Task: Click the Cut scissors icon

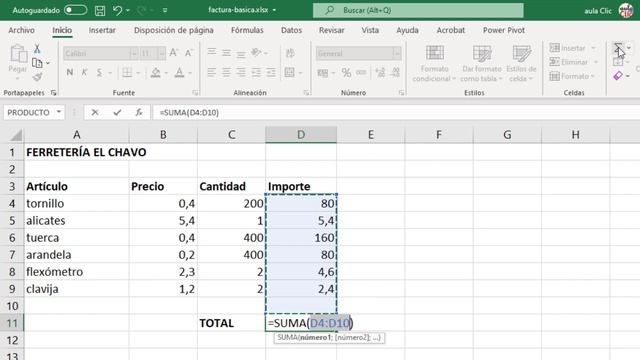Action: tap(37, 49)
